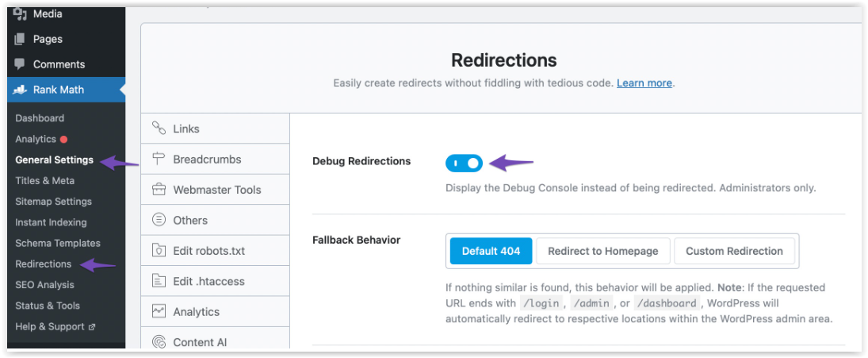
Task: Click the /login code snippet
Action: [x=542, y=304]
